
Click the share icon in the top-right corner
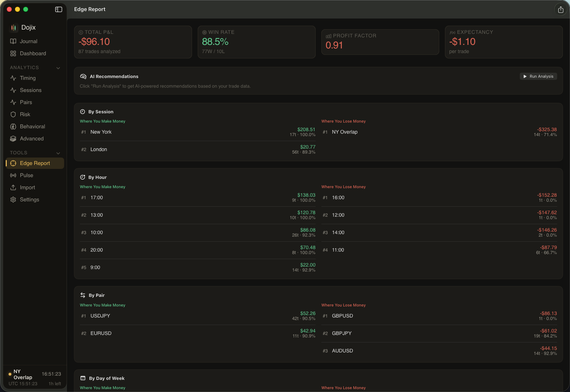(x=560, y=9)
